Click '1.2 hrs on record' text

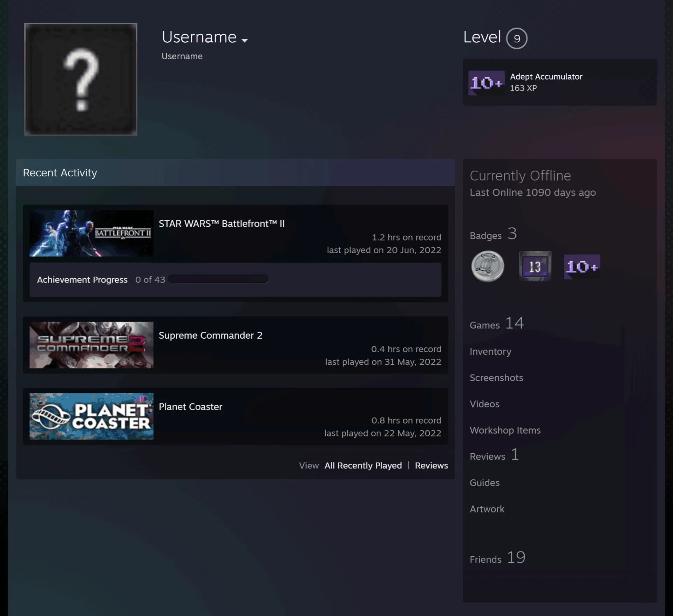click(406, 237)
